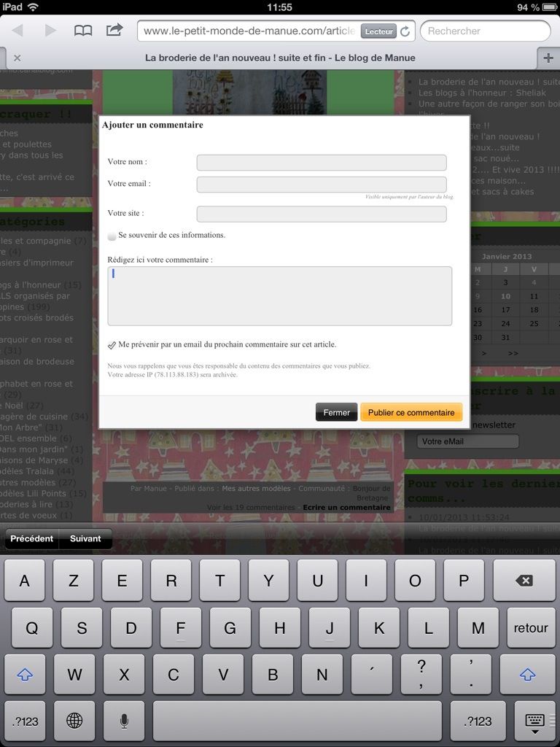Tap the Suivant keyboard button

[85, 539]
